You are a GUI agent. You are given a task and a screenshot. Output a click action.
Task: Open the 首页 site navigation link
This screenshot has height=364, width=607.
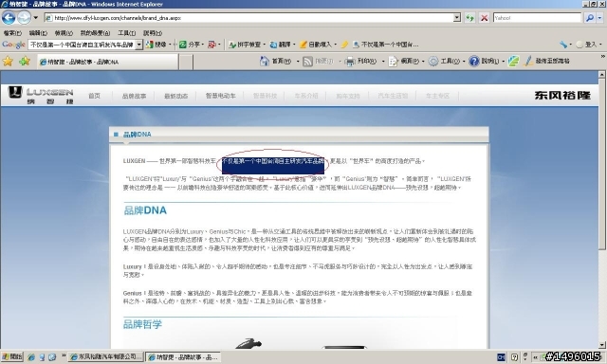coord(94,96)
